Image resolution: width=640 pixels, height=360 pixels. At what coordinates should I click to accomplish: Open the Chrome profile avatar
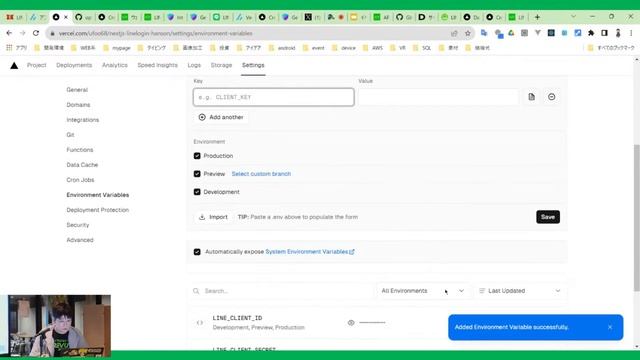click(618, 33)
